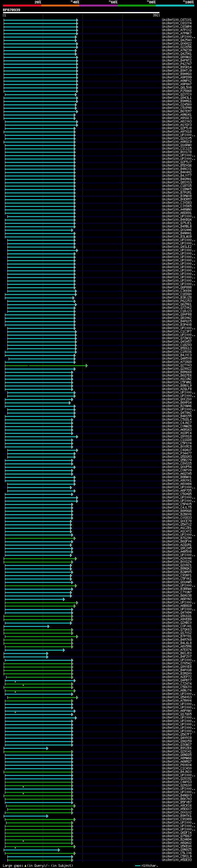Screen dimensions: 197x868
Task: Select label UniRef100_Q16RW0
Action: click(x=177, y=145)
